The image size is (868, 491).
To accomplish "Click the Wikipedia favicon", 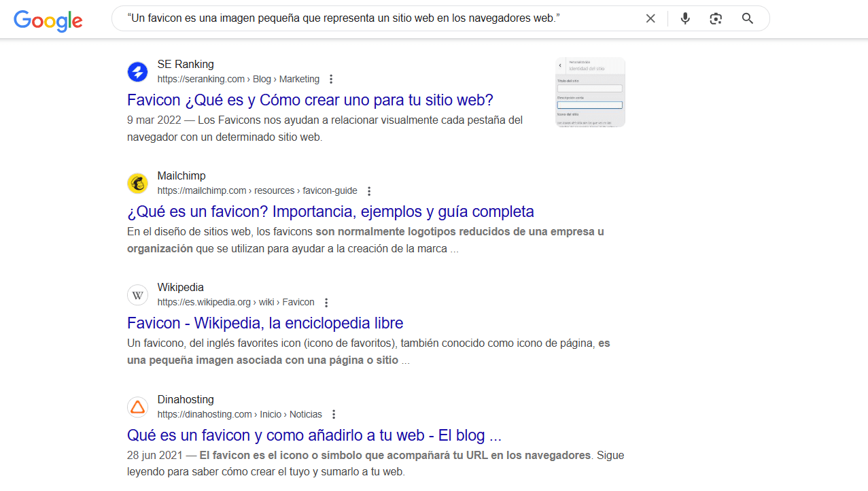I will tap(138, 294).
